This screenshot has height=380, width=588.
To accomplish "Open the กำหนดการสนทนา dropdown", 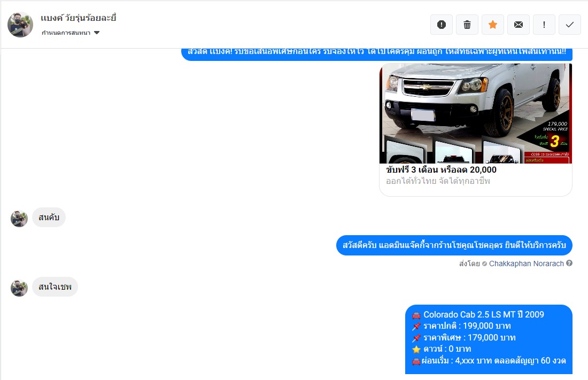I will (71, 33).
